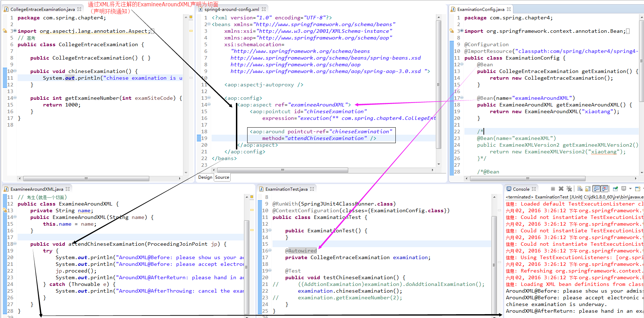The width and height of the screenshot is (644, 318).
Task: Click 'chinese examination is underway.' console line
Action: click(x=556, y=305)
